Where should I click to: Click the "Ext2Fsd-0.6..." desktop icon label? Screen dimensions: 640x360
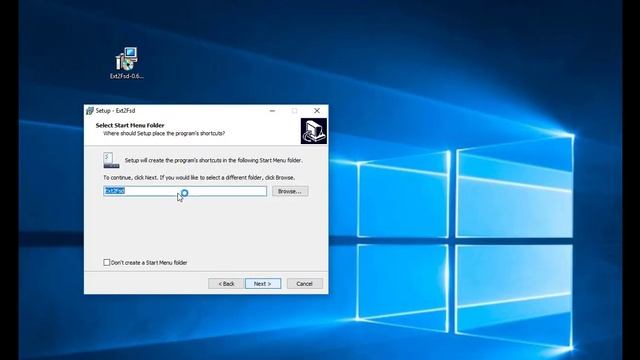tap(127, 76)
